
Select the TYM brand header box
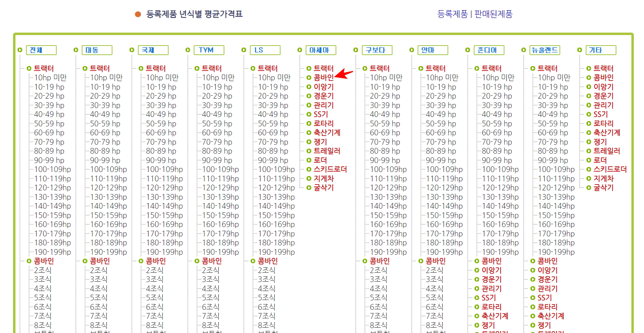point(209,50)
